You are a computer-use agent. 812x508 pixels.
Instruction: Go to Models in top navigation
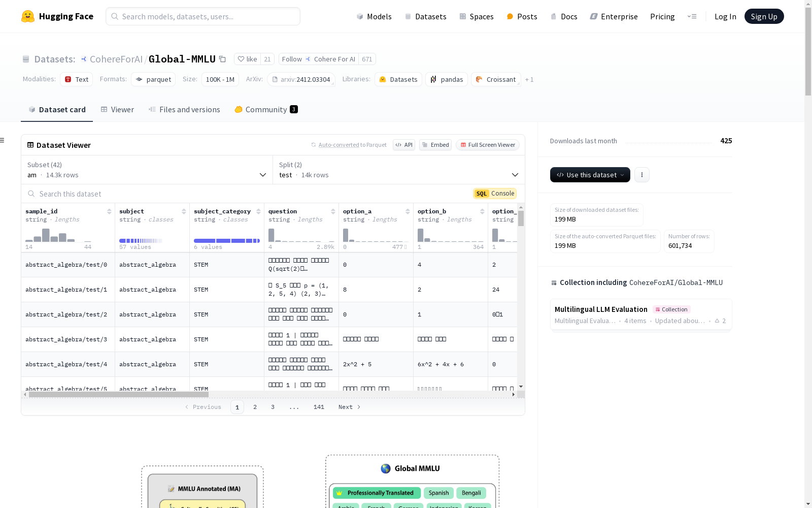[x=374, y=16]
